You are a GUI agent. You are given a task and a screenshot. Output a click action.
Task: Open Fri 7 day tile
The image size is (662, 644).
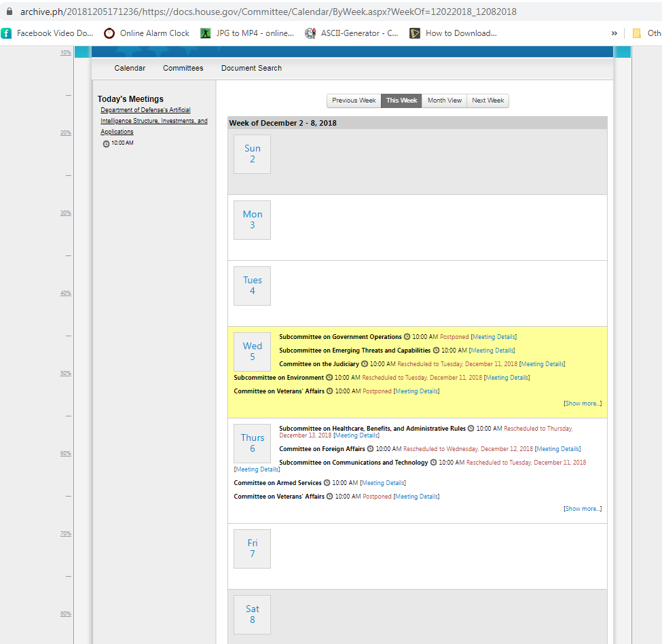[252, 549]
